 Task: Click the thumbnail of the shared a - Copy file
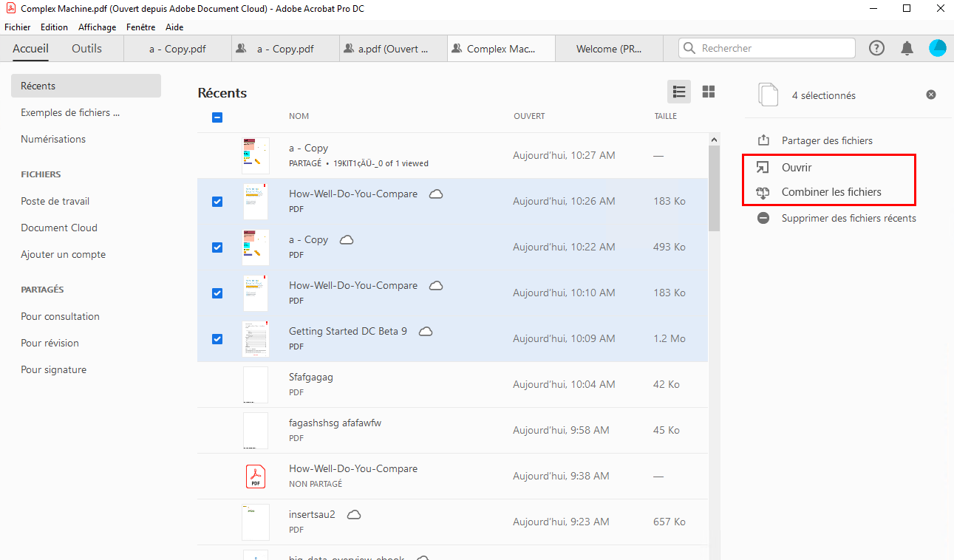(x=256, y=155)
